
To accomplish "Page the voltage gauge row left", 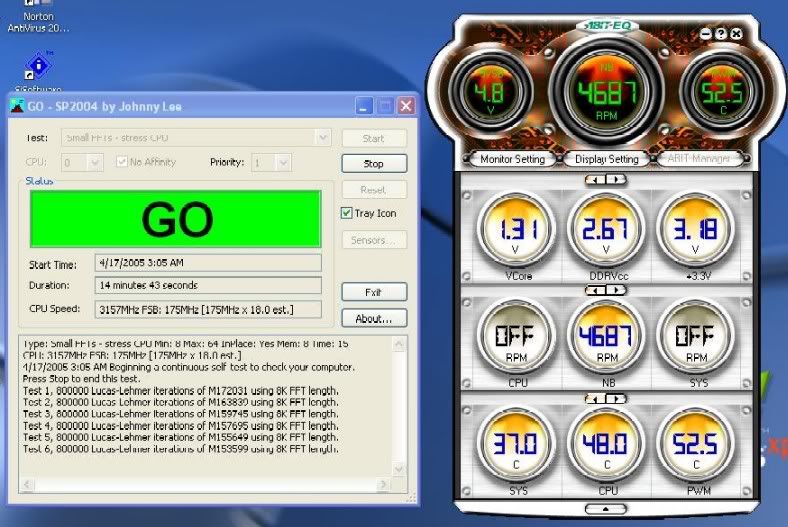I will pyautogui.click(x=596, y=179).
